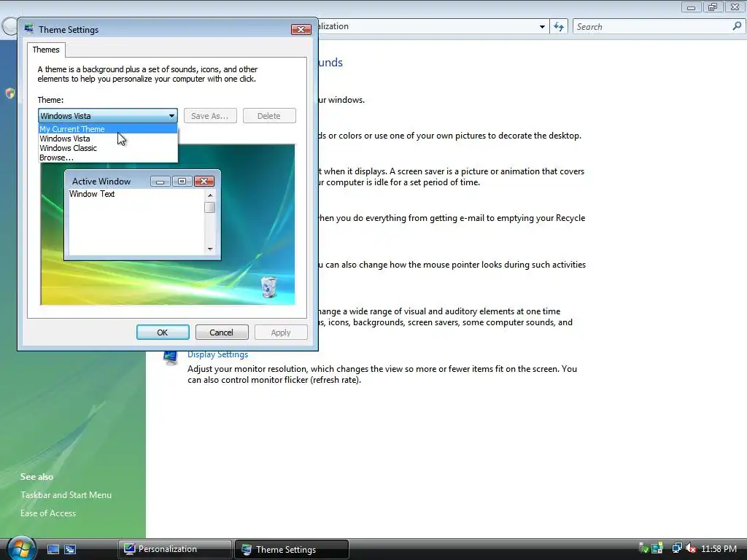Click the Cancel button
The height and width of the screenshot is (560, 747).
tap(222, 332)
